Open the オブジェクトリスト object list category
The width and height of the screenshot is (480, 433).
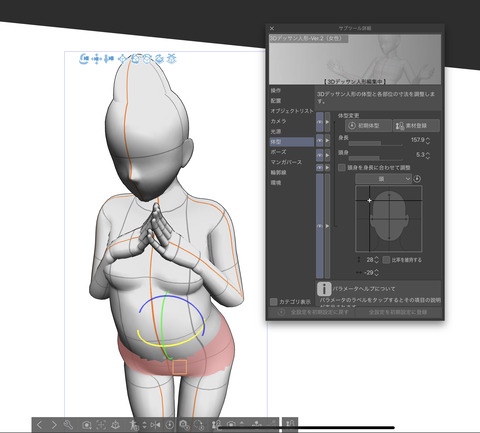(292, 111)
